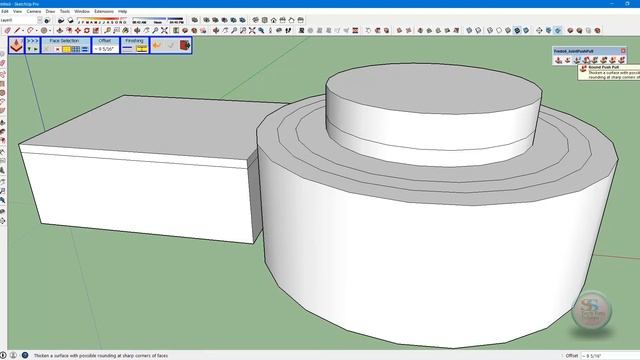Open the Help menu
Image resolution: width=640 pixels, height=360 pixels.
tap(122, 11)
